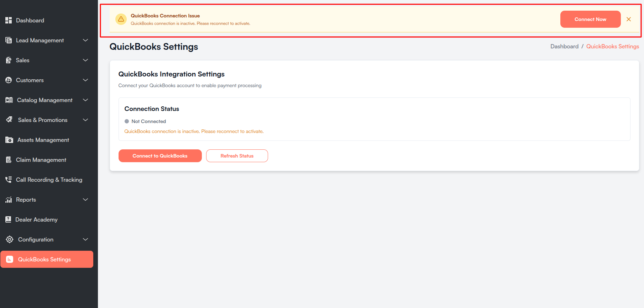This screenshot has width=644, height=308.
Task: Dismiss the QuickBooks Connection Issue banner
Action: [629, 19]
